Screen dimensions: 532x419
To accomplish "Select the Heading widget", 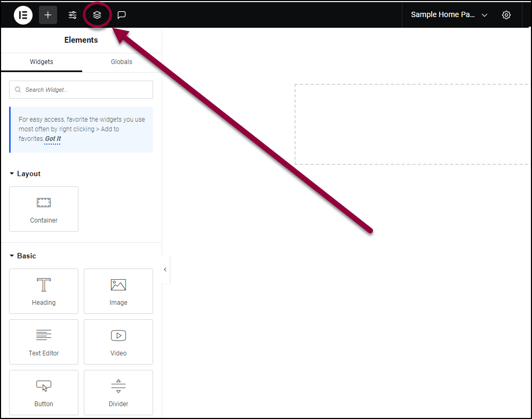I will click(x=44, y=291).
